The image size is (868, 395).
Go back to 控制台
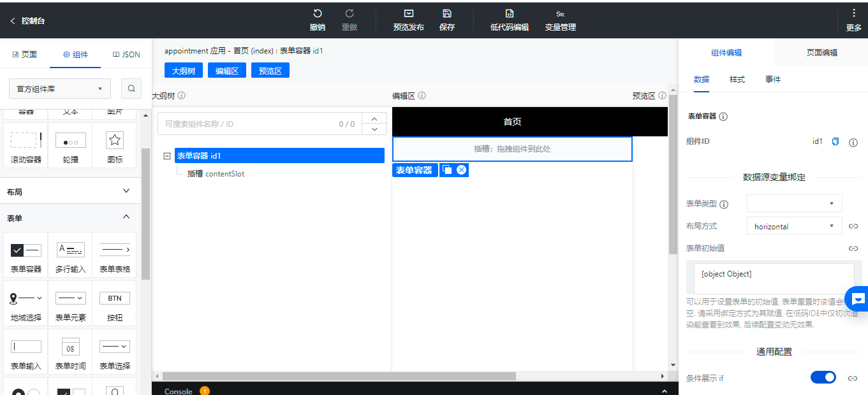(x=27, y=20)
